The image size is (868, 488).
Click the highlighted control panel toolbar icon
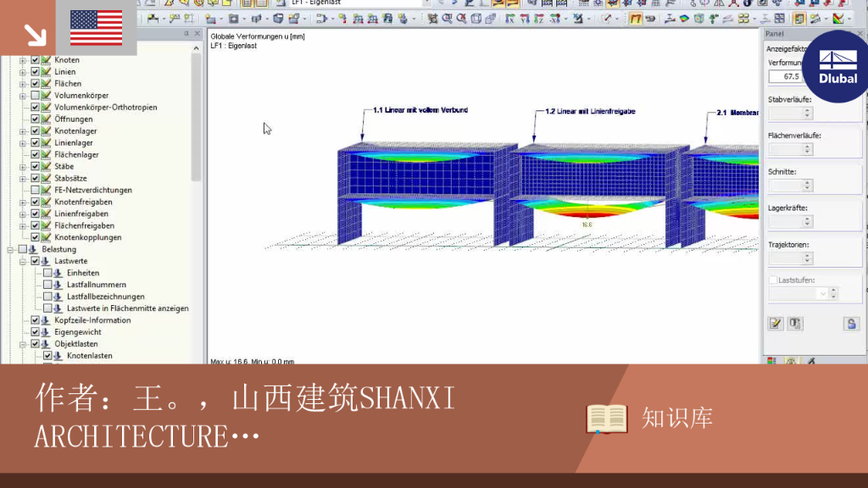click(798, 19)
